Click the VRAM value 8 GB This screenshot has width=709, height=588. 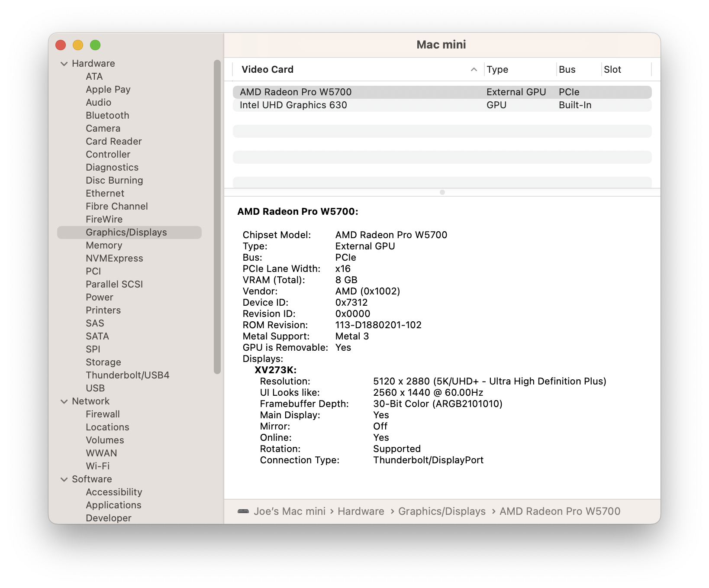(346, 280)
